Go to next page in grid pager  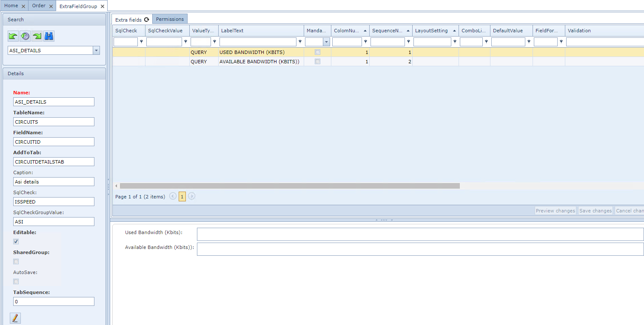point(192,196)
